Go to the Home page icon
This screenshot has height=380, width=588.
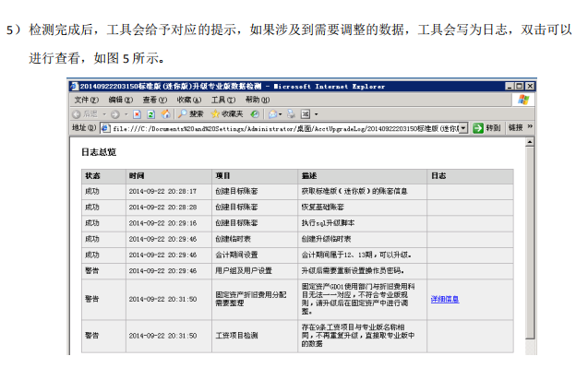(x=165, y=113)
